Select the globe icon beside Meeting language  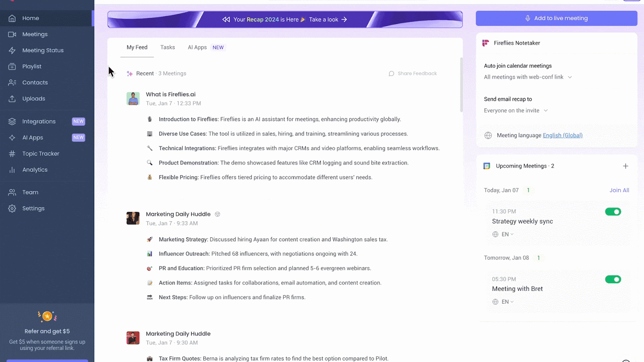pyautogui.click(x=488, y=135)
